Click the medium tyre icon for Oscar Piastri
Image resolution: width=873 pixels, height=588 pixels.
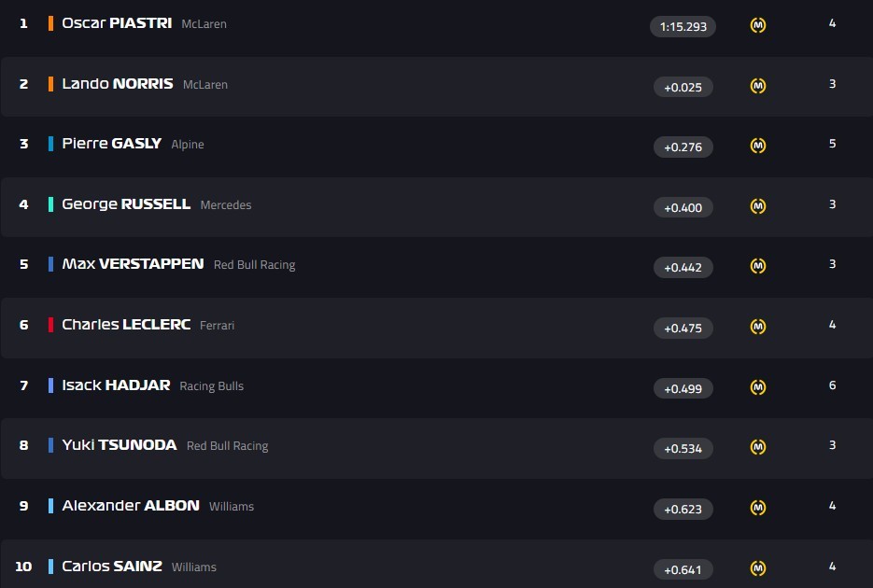[758, 25]
